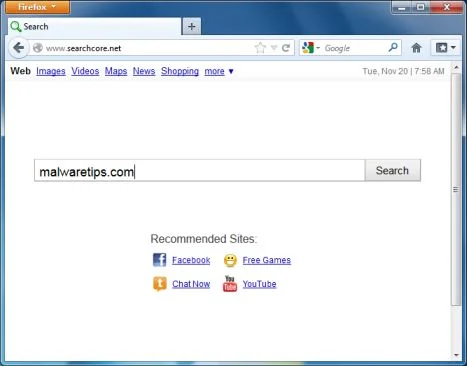Expand the search engine selector arrow
The image size is (467, 366).
(318, 48)
